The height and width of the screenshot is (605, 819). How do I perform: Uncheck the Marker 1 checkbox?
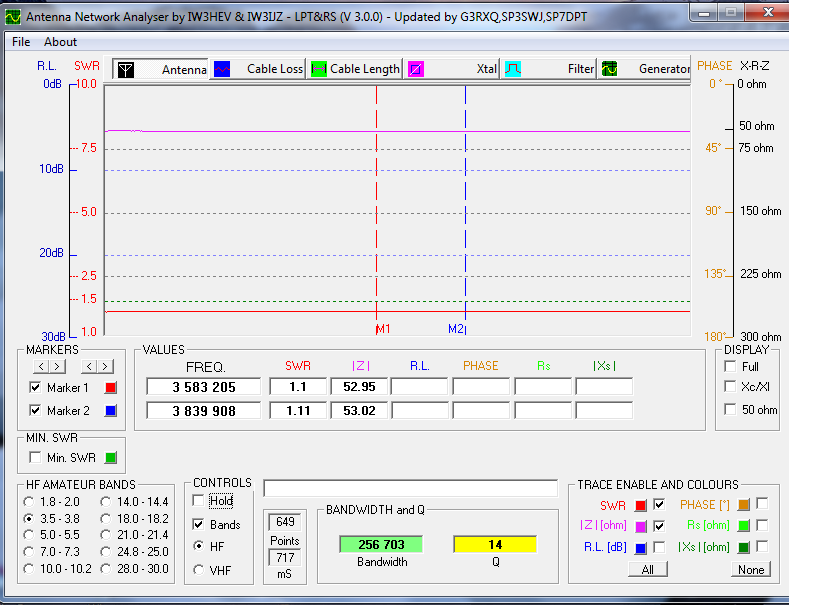37,387
